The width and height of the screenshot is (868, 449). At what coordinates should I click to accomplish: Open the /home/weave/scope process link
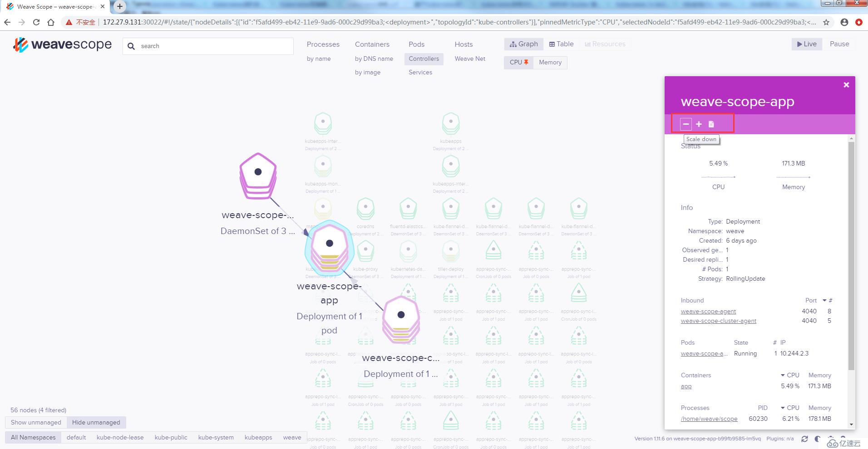(x=709, y=419)
